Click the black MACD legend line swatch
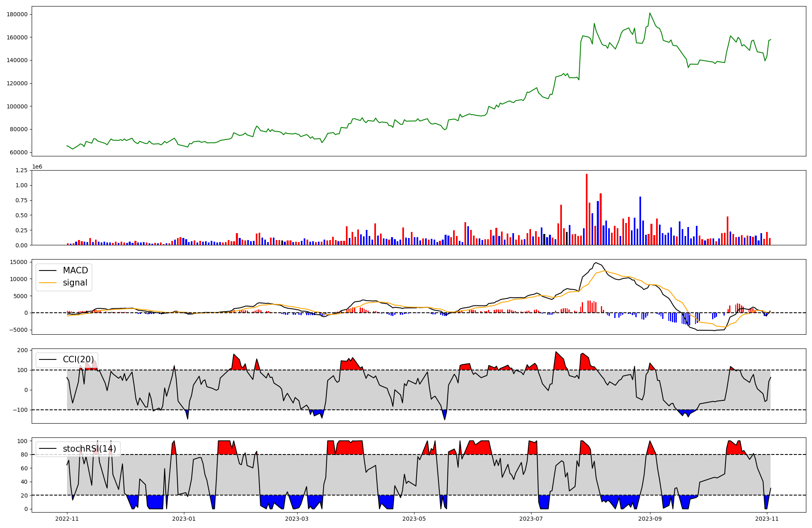This screenshot has width=812, height=528. click(x=49, y=270)
